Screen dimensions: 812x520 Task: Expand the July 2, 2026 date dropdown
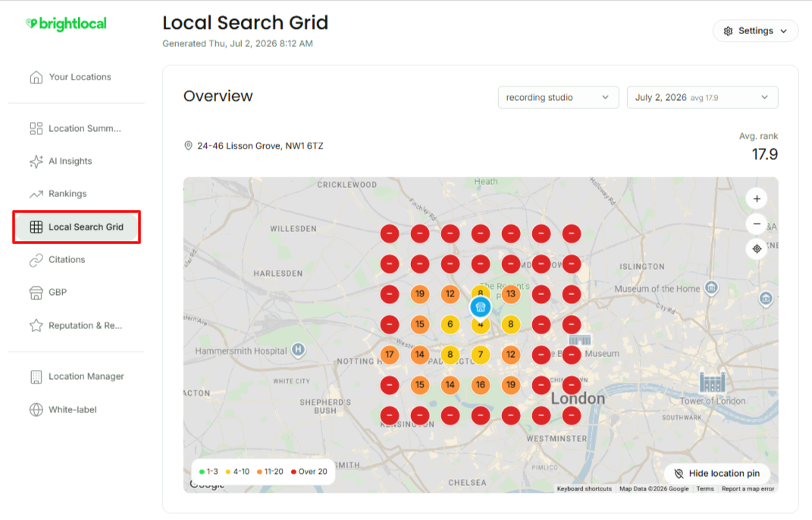702,97
